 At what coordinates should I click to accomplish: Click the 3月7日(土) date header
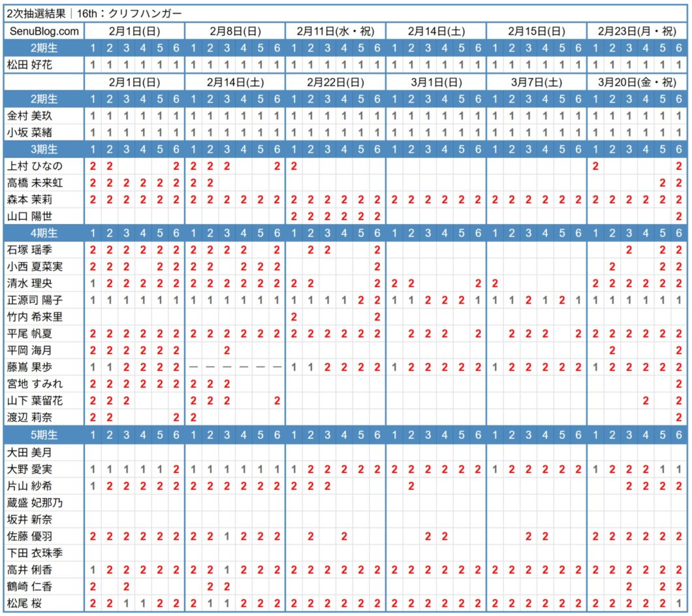click(537, 82)
